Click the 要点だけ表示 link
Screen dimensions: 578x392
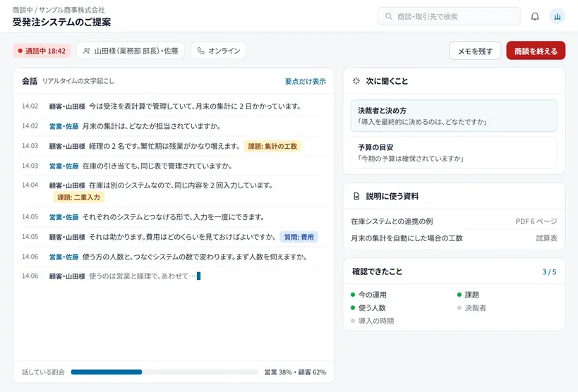tap(305, 81)
